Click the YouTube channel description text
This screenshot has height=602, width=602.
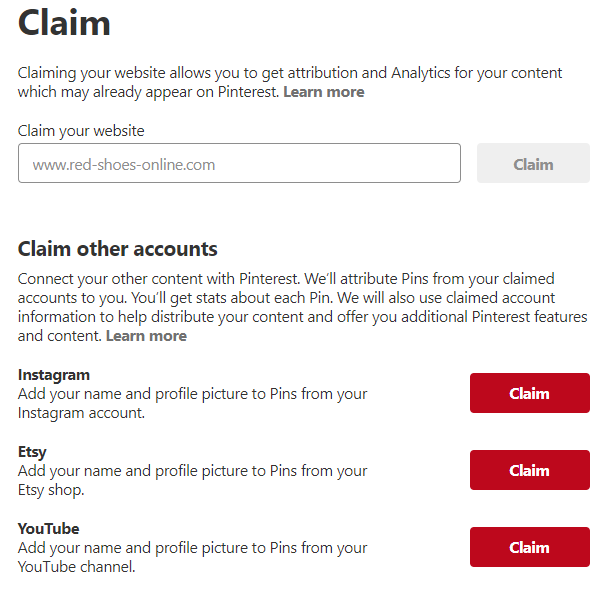[192, 557]
